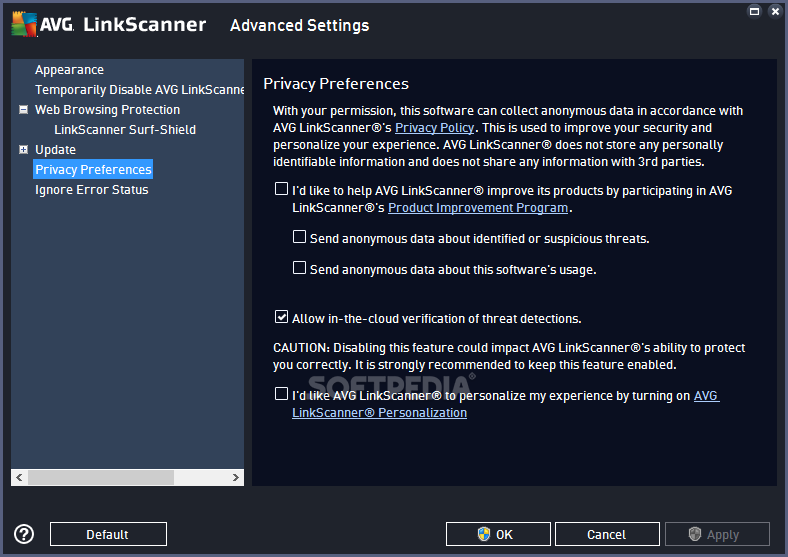
Task: Click the AVG logo icon
Action: tap(24, 24)
